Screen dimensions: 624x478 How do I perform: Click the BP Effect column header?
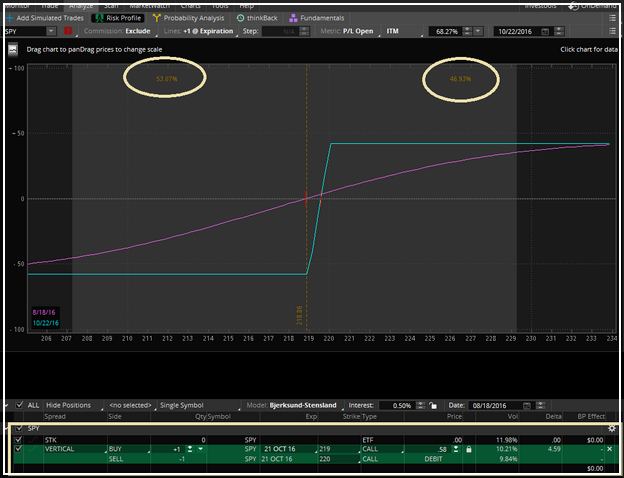[591, 416]
